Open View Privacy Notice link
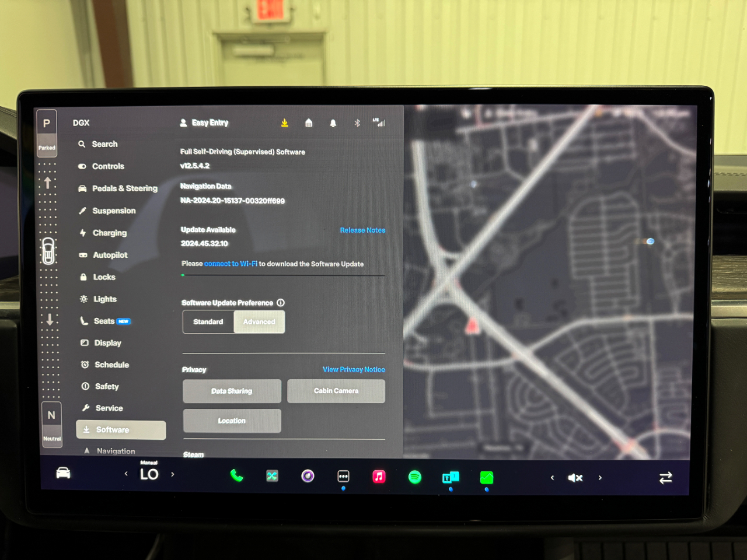Viewport: 747px width, 560px height. 354,369
